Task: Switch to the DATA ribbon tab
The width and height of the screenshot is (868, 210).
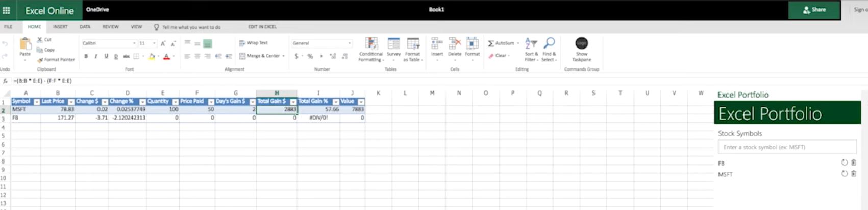Action: tap(85, 27)
